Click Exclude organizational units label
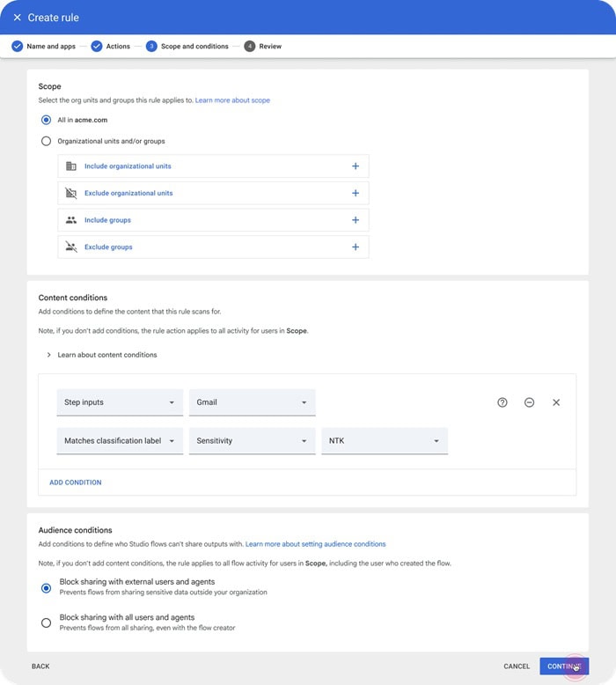This screenshot has height=685, width=616. tap(128, 193)
